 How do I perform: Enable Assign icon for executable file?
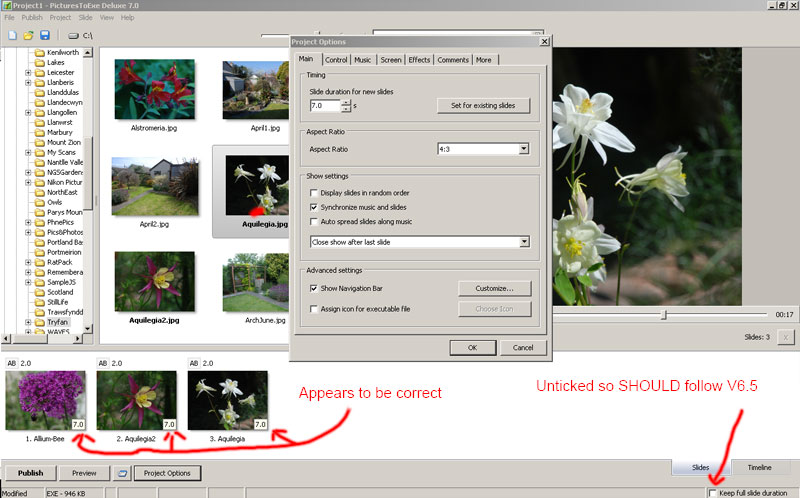coord(314,309)
